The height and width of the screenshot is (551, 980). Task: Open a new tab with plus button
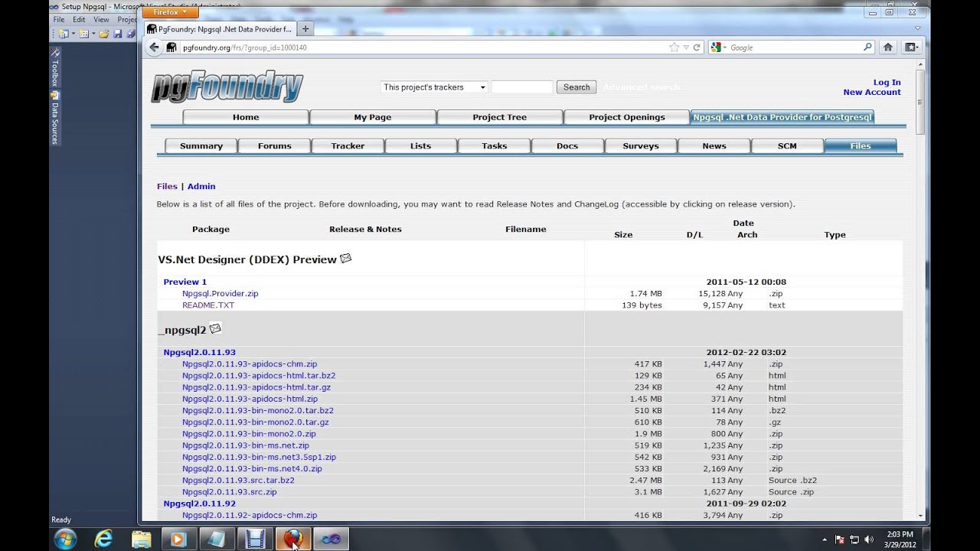point(305,29)
